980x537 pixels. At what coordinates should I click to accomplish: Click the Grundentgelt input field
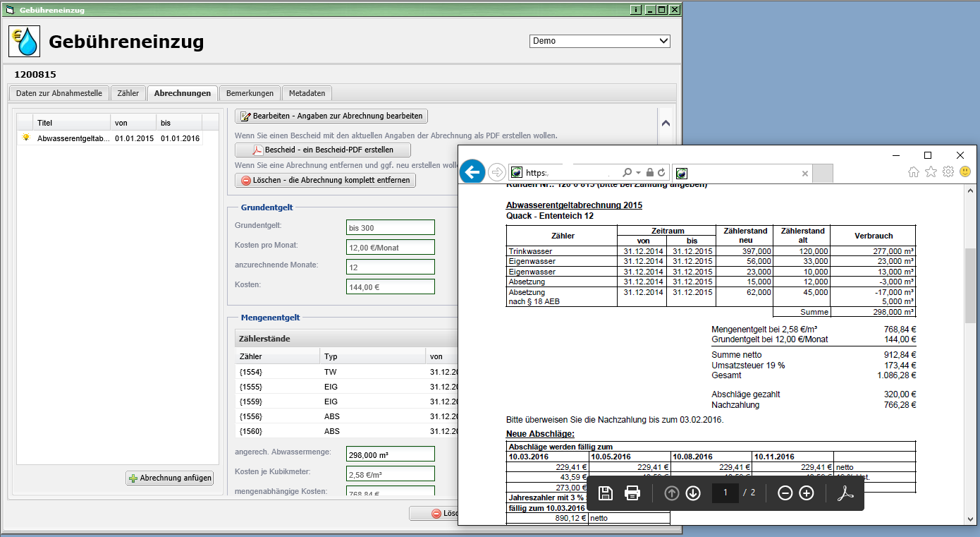(x=391, y=228)
